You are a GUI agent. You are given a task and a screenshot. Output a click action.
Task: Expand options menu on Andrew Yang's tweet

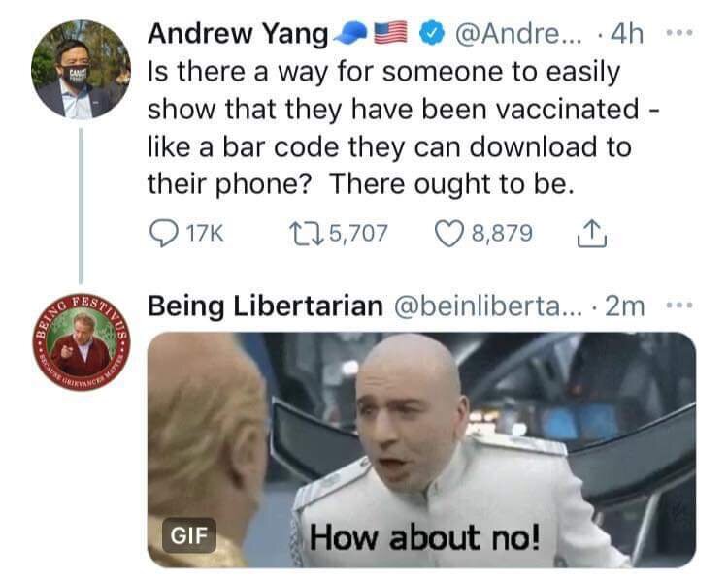(x=679, y=33)
